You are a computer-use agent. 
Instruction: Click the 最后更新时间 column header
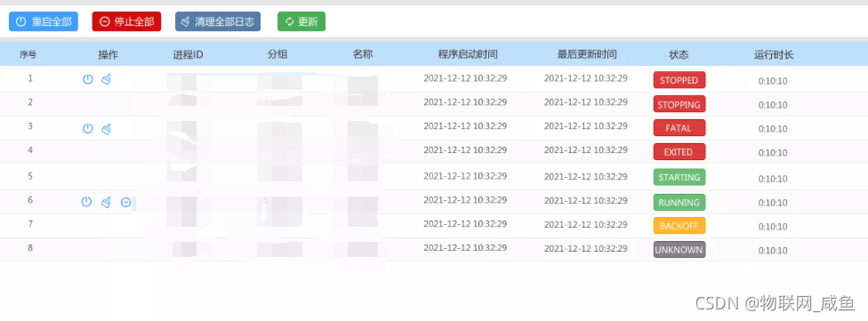(587, 54)
